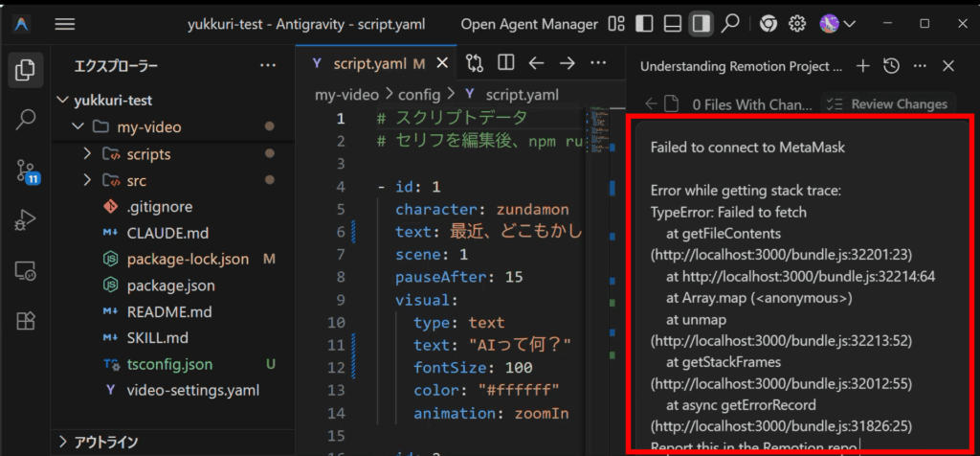Screen dimensions: 980x456
Task: Toggle the secondary agent side bar
Action: 701,23
